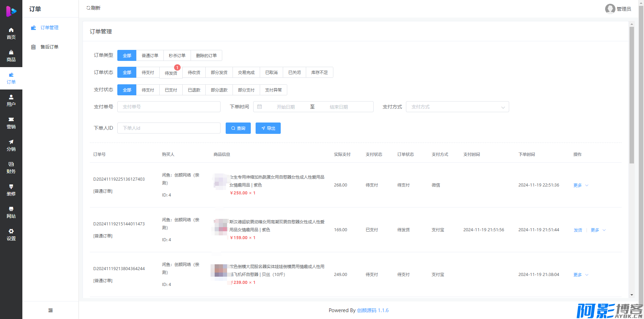Viewport: 644px width, 319px height.
Task: Select 已支付 payment status filter
Action: 171,90
